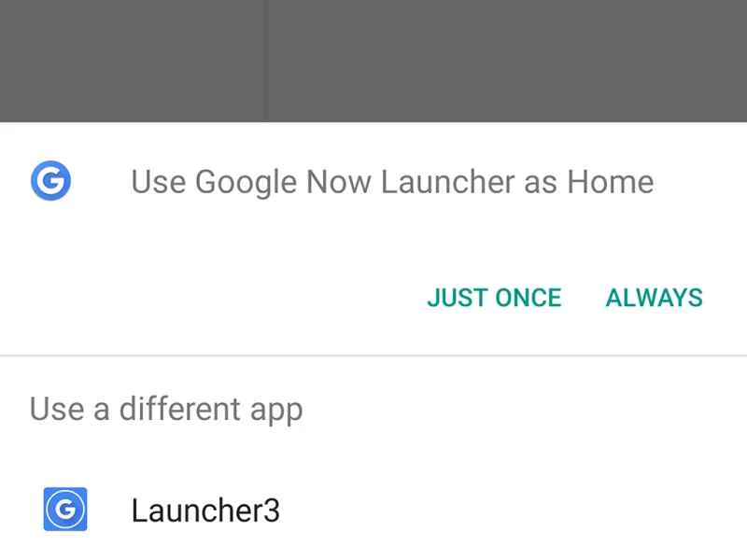
Task: Tap the gray overlay above the chooser sheet
Action: (373, 61)
